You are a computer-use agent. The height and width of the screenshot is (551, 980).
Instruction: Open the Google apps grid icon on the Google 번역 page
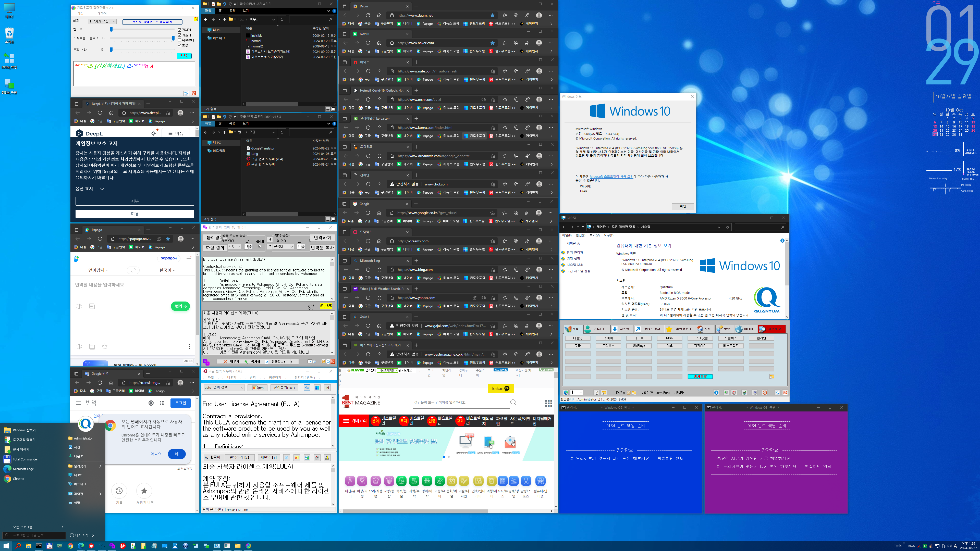[162, 403]
